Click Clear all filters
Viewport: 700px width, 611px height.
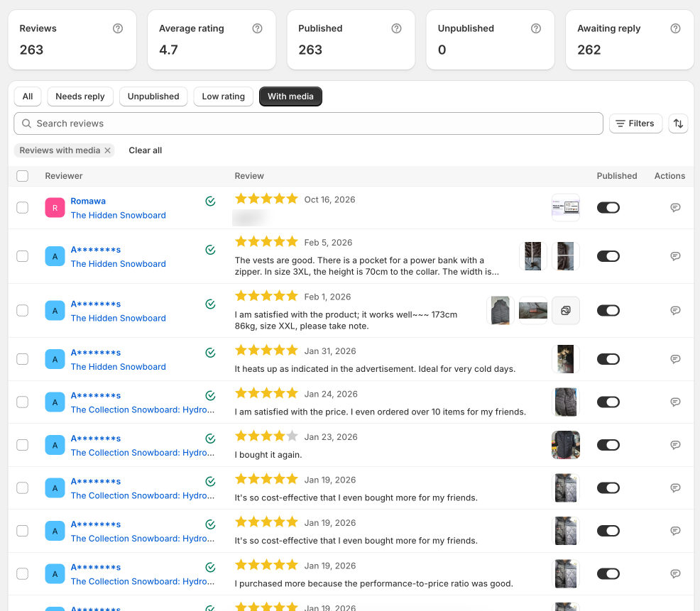point(145,150)
